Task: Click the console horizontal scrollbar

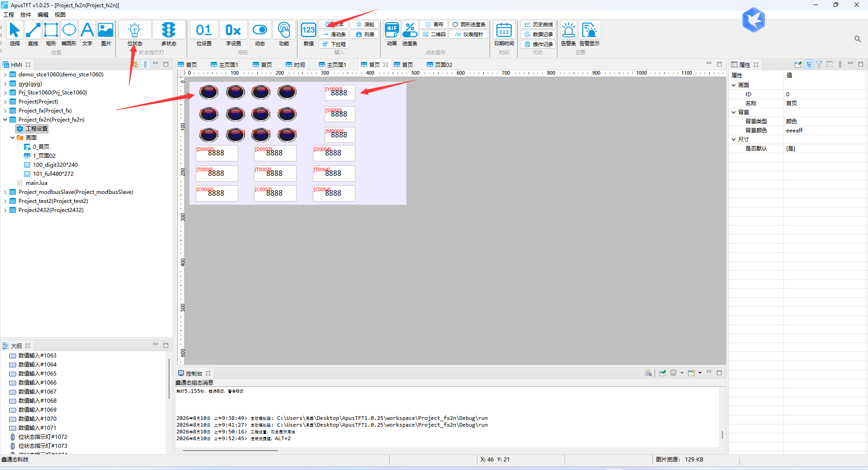Action: [230, 451]
